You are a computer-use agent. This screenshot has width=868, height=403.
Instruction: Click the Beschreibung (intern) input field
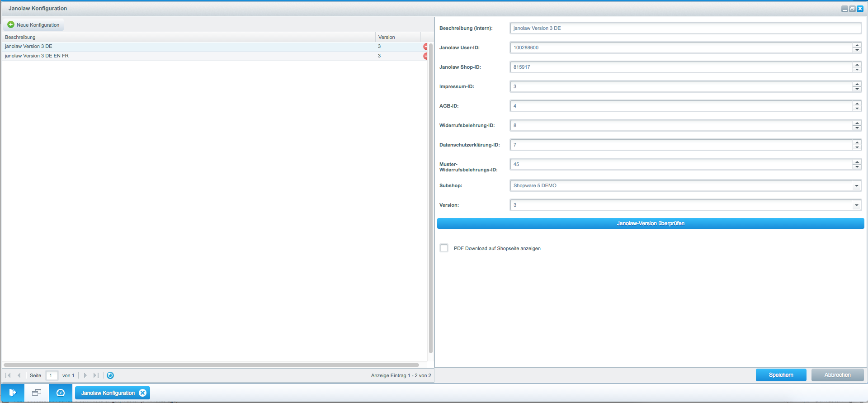pyautogui.click(x=685, y=28)
